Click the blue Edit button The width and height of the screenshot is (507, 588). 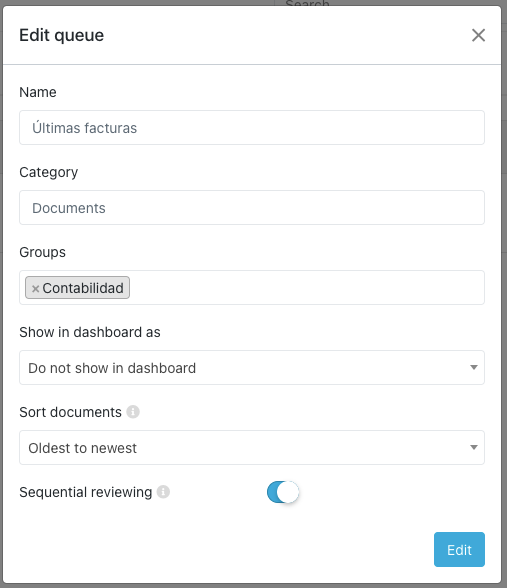(x=459, y=549)
